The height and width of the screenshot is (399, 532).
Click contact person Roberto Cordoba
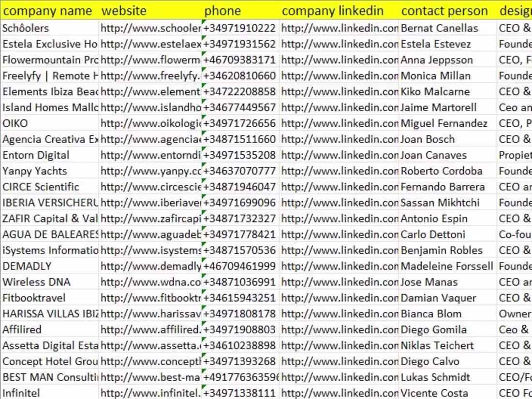[x=448, y=171]
